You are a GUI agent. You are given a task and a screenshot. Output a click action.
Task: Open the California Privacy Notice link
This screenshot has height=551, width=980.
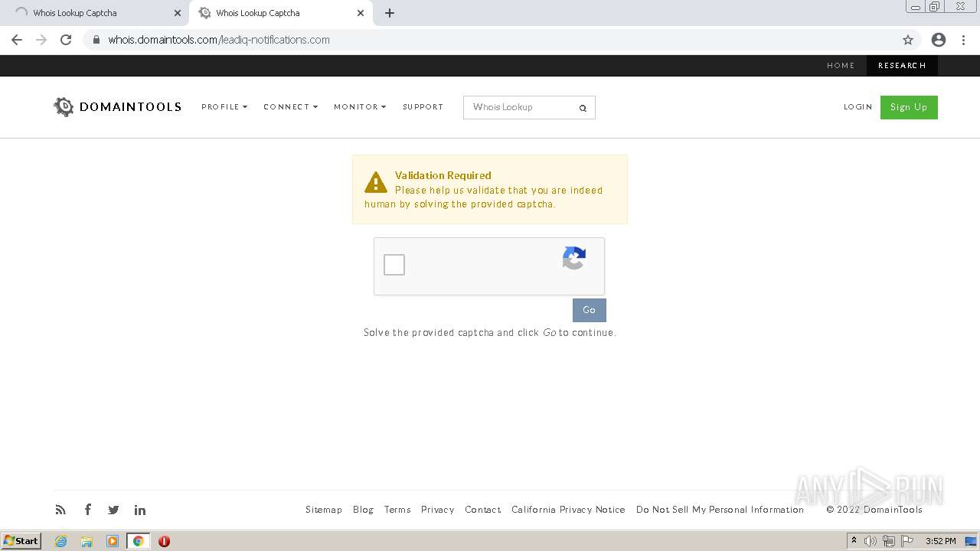pyautogui.click(x=568, y=510)
